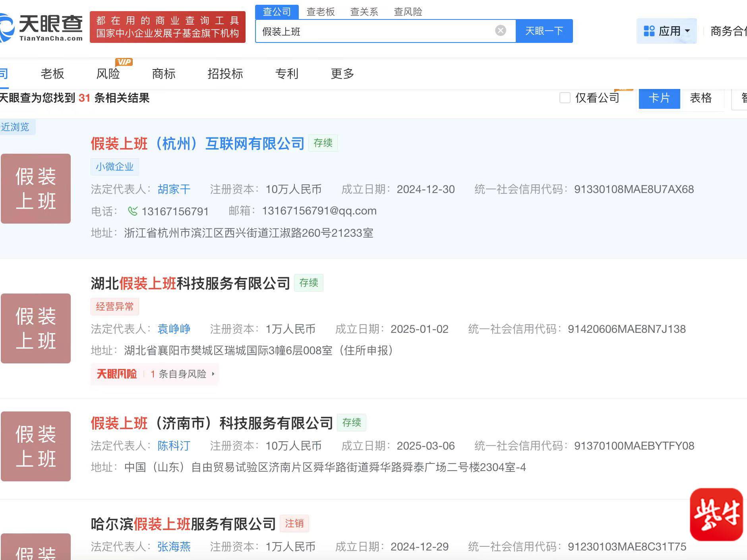Screen dimensions: 747x560
Task: Click the 注销 status of the Harbin company
Action: click(294, 523)
